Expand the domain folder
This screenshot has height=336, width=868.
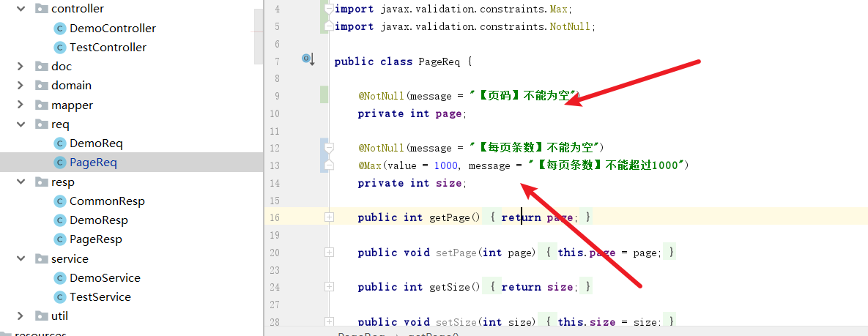pyautogui.click(x=21, y=86)
